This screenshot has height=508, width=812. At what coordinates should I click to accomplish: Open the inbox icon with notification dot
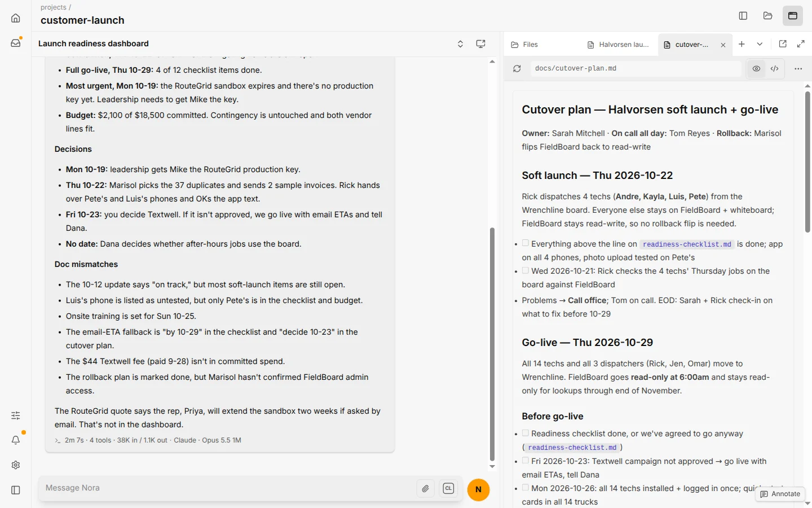(x=16, y=43)
